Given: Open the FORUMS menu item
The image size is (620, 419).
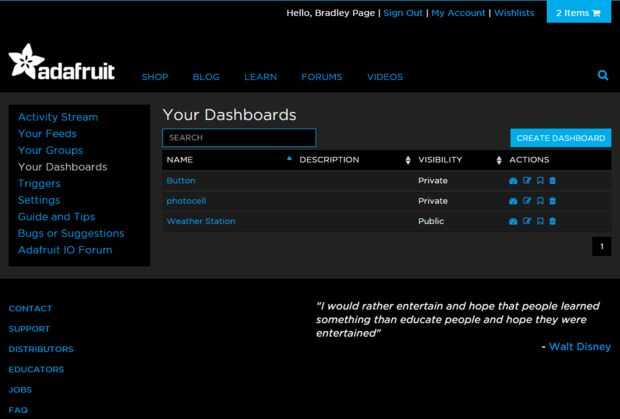Looking at the screenshot, I should (x=322, y=77).
